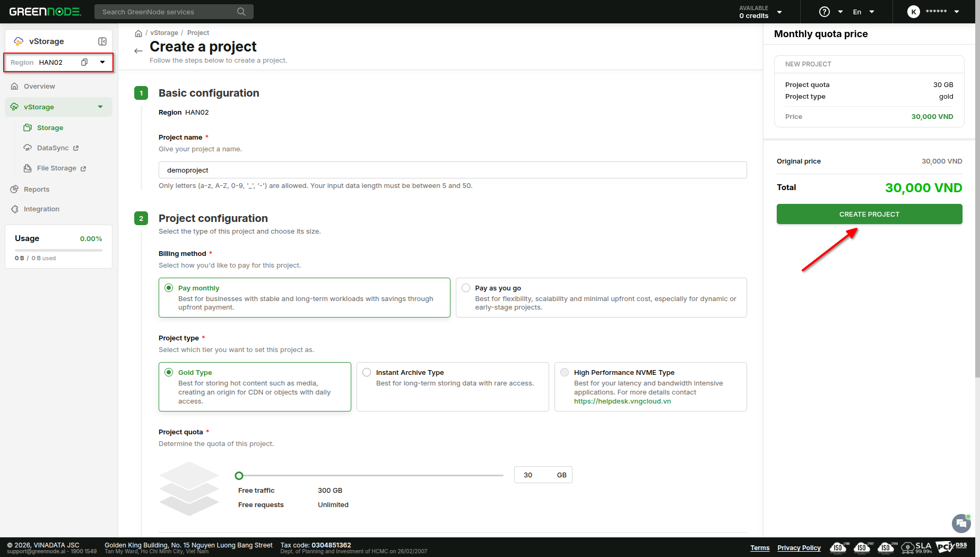Click the project quota slider handle
980x557 pixels.
coord(239,476)
